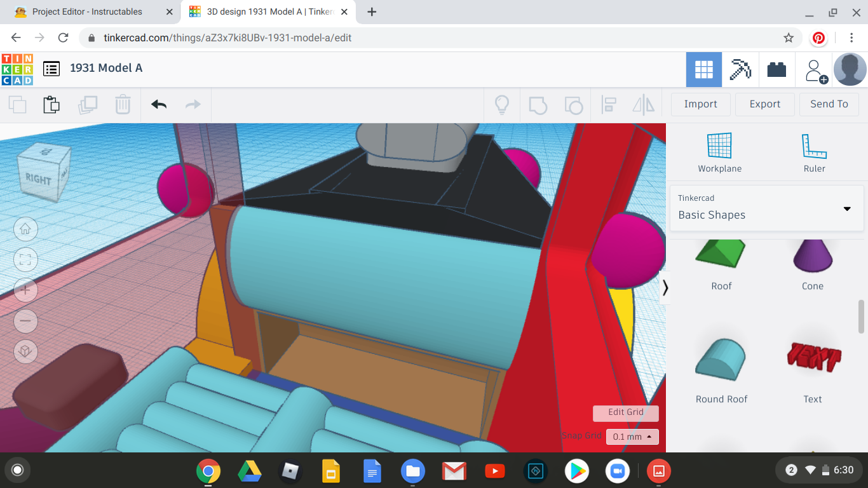Toggle show hidden objects with the lightbulb
Image resolution: width=868 pixels, height=488 pixels.
click(502, 104)
